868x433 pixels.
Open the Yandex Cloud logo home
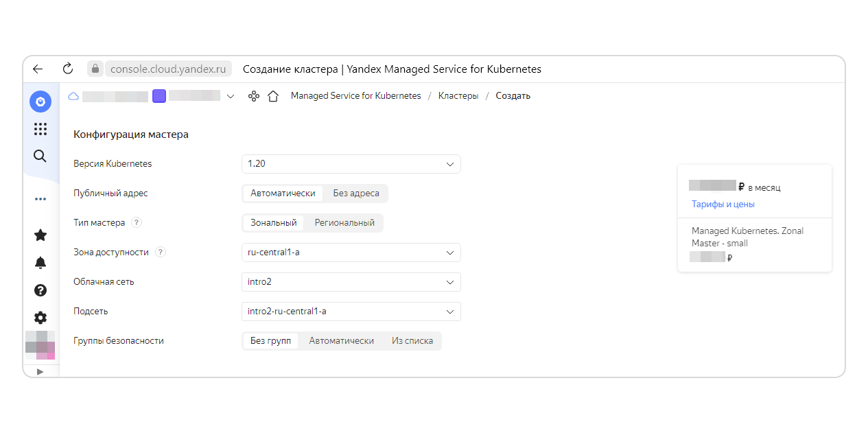pyautogui.click(x=40, y=102)
